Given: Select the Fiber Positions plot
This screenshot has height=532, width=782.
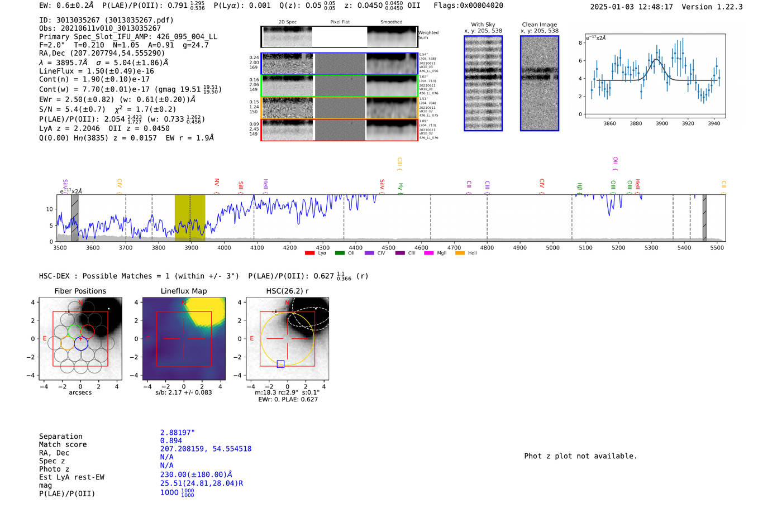Looking at the screenshot, I should coord(80,338).
